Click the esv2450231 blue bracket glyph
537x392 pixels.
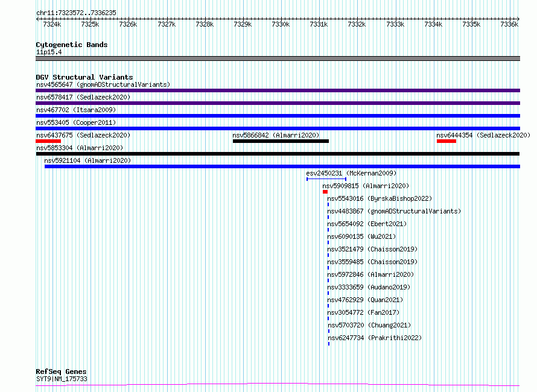click(326, 179)
